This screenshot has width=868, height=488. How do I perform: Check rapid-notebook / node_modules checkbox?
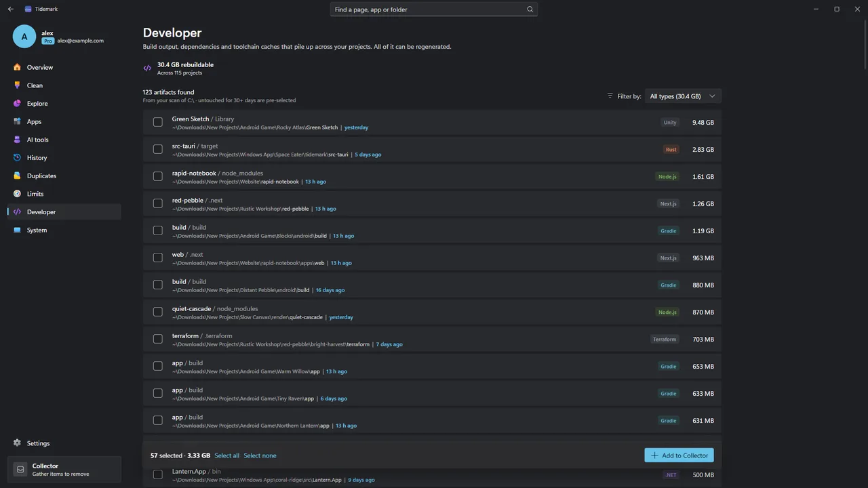(x=158, y=176)
